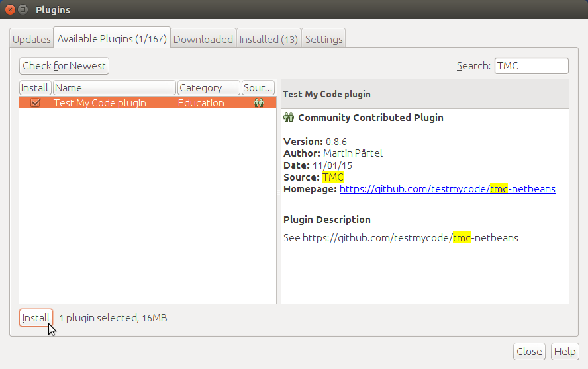
Task: Click the community icon in the plugin row
Action: pyautogui.click(x=259, y=102)
